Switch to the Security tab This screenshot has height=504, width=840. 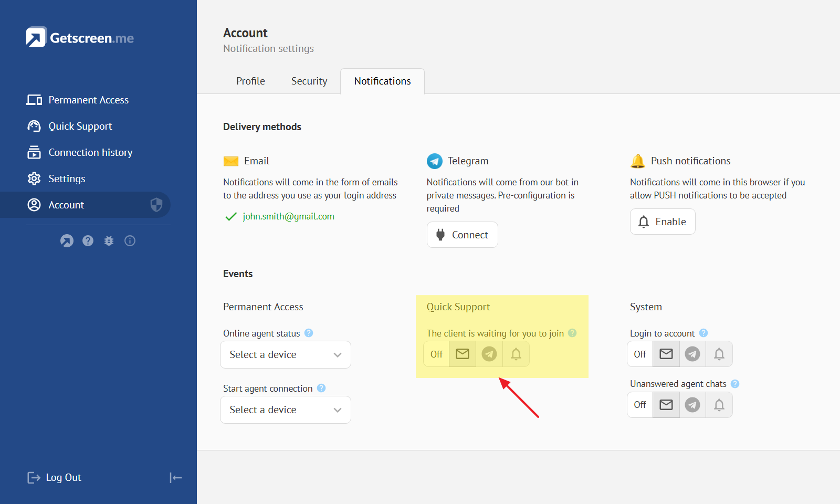click(309, 81)
